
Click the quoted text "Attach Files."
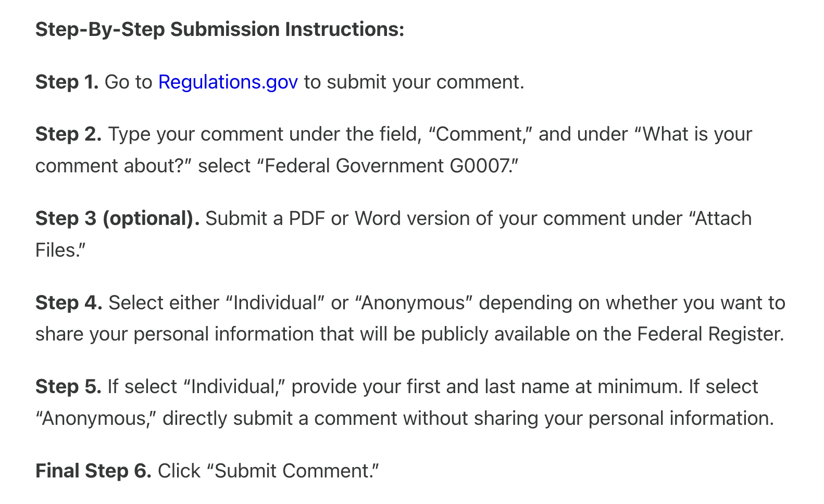393,234
